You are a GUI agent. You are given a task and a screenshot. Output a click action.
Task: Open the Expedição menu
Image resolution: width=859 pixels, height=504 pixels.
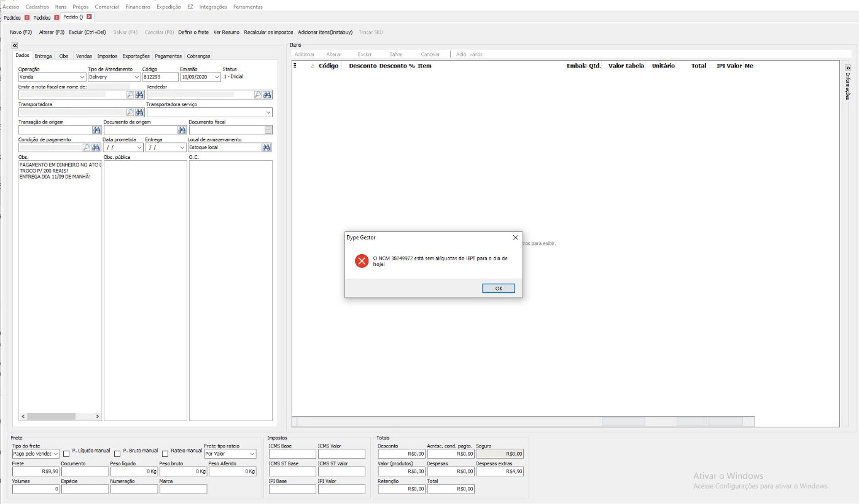point(169,7)
